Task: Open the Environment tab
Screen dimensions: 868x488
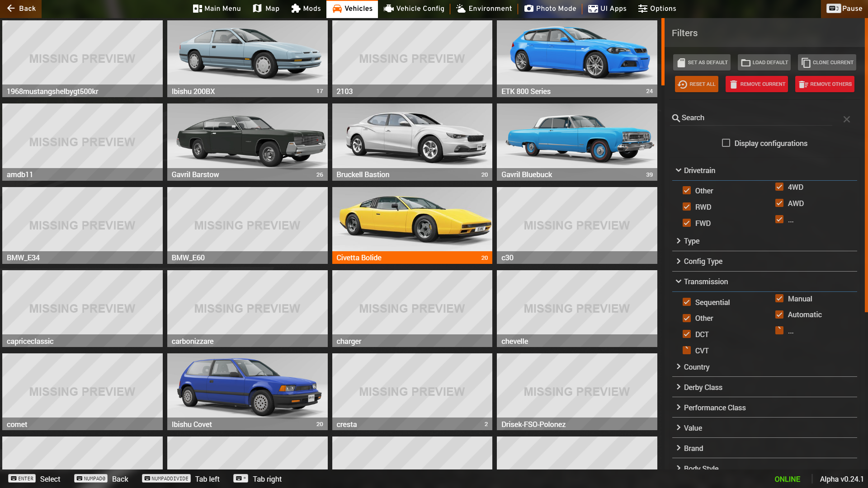Action: pyautogui.click(x=484, y=9)
